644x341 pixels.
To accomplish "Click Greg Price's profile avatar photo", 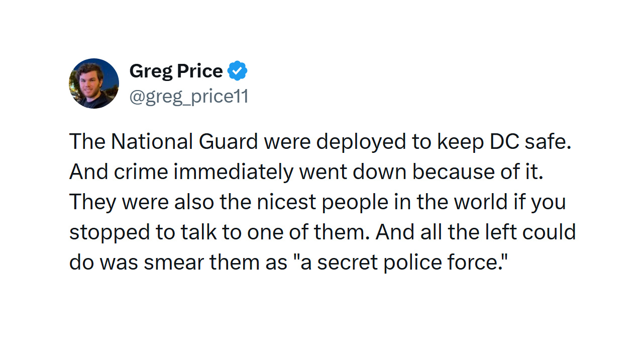I will click(94, 83).
